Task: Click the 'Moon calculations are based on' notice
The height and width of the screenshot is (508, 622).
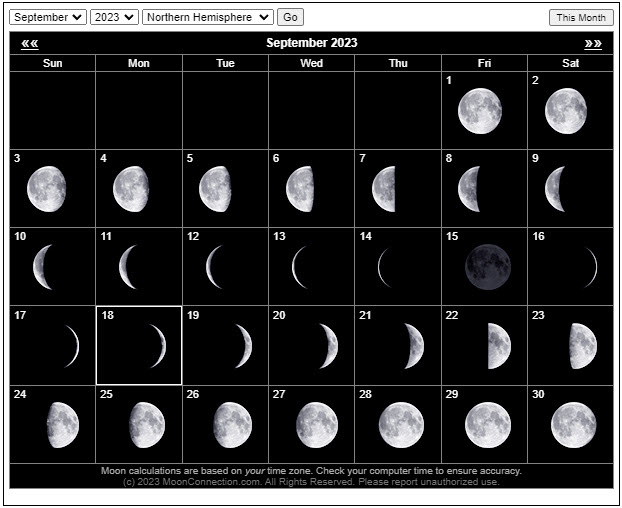Action: point(311,471)
